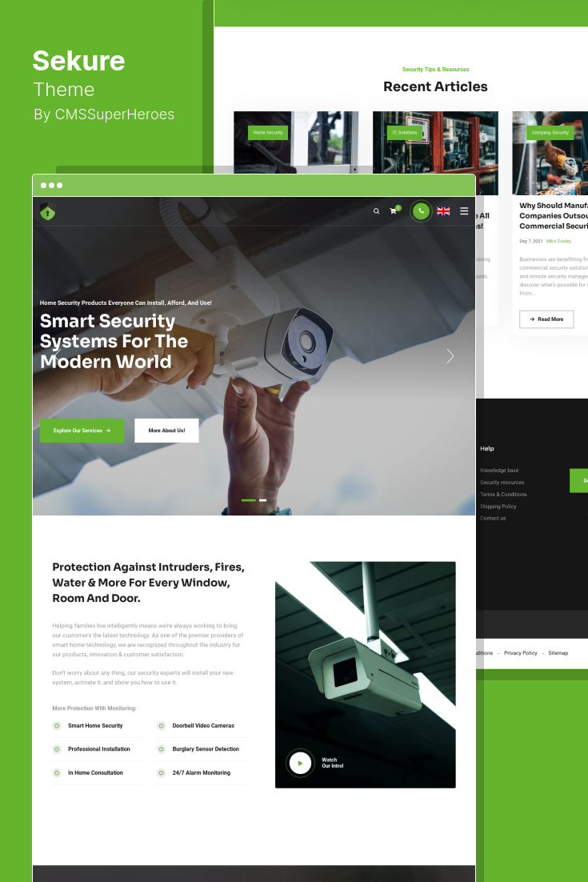Image resolution: width=588 pixels, height=882 pixels.
Task: Click Sep 7, 2021 article date
Action: tap(531, 242)
